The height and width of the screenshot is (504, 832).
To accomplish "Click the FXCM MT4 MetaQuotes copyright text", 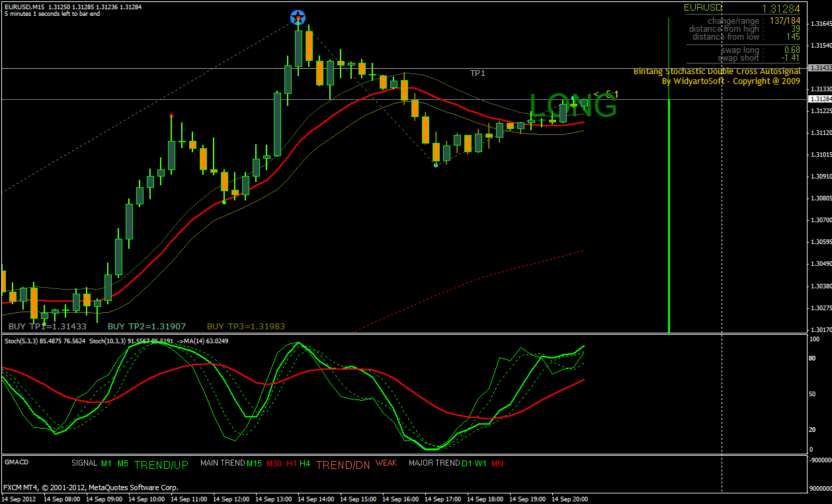I will click(x=91, y=487).
